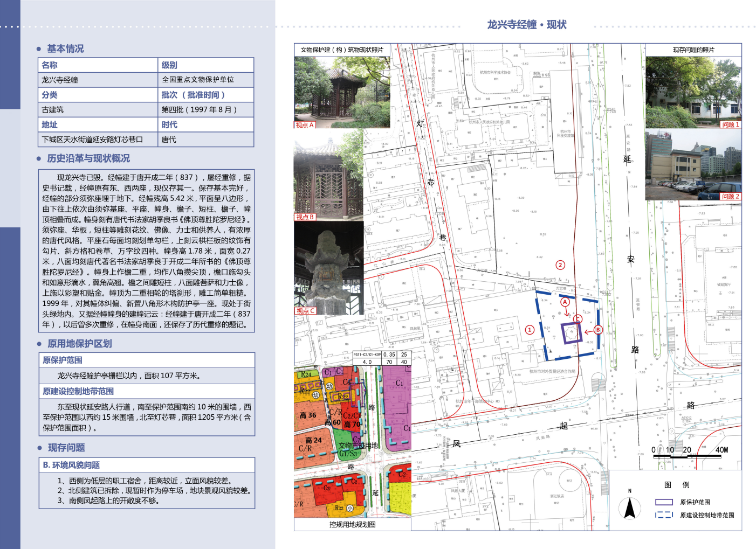
Task: Click the 芯 alley character on main map
Action: click(431, 182)
